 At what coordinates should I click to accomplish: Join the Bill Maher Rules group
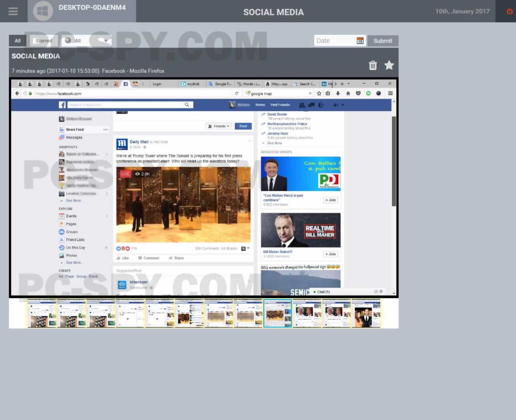[x=330, y=254]
